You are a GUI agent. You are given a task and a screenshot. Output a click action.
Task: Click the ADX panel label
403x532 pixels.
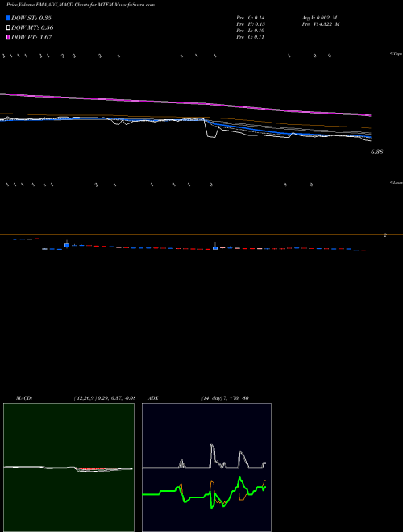point(153,398)
